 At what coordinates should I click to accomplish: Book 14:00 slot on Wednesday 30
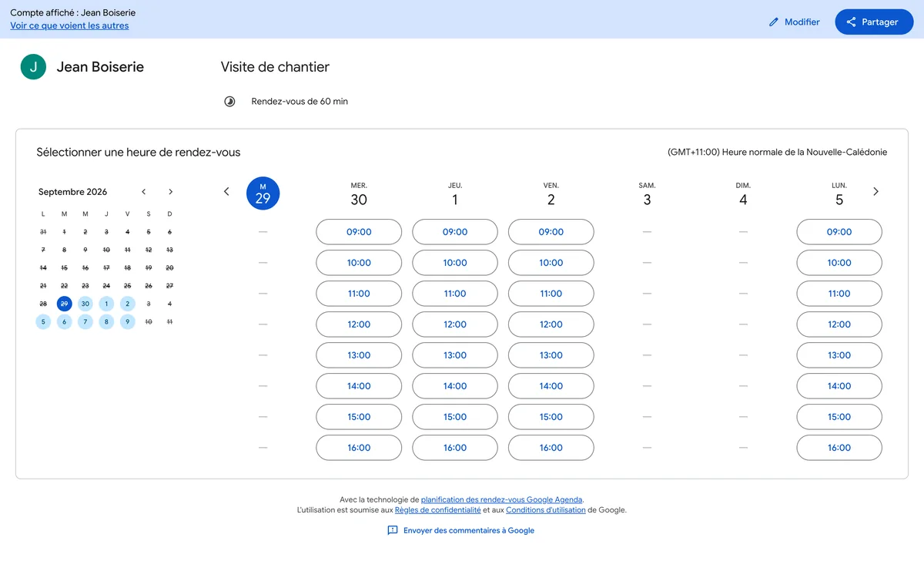point(359,386)
